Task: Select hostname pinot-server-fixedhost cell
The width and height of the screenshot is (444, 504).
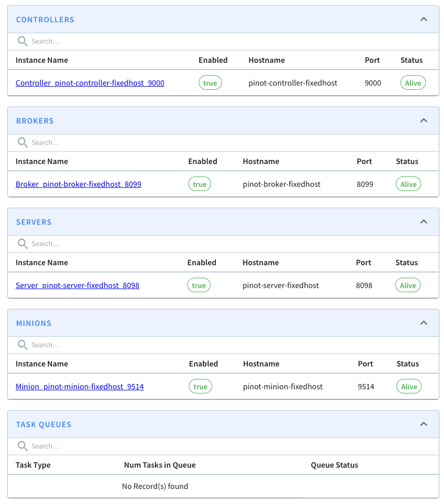Action: coord(281,285)
